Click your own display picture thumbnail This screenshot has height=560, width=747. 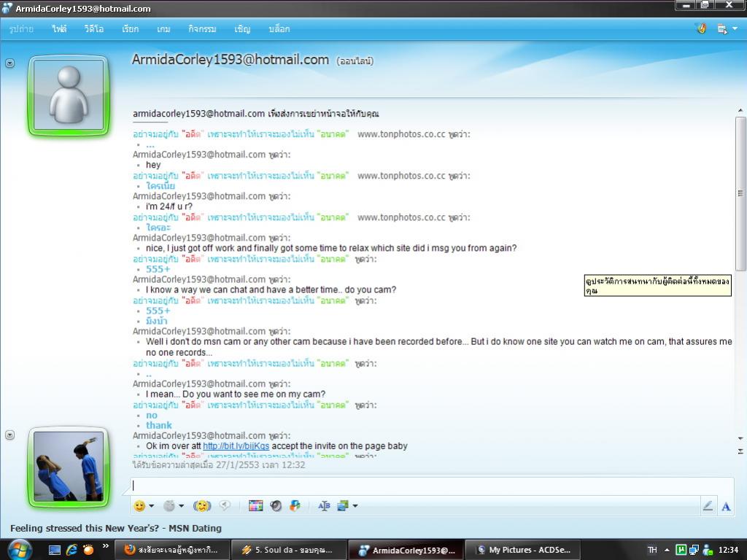(69, 467)
